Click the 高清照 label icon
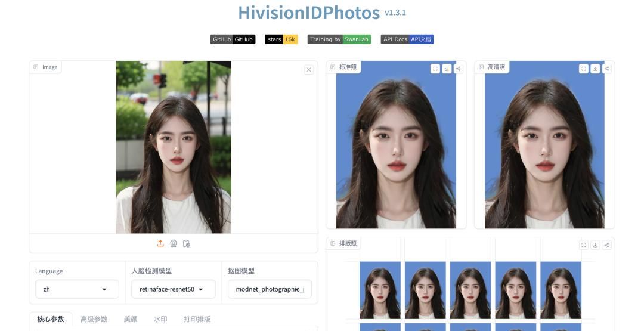Image resolution: width=644 pixels, height=331 pixels. click(481, 67)
